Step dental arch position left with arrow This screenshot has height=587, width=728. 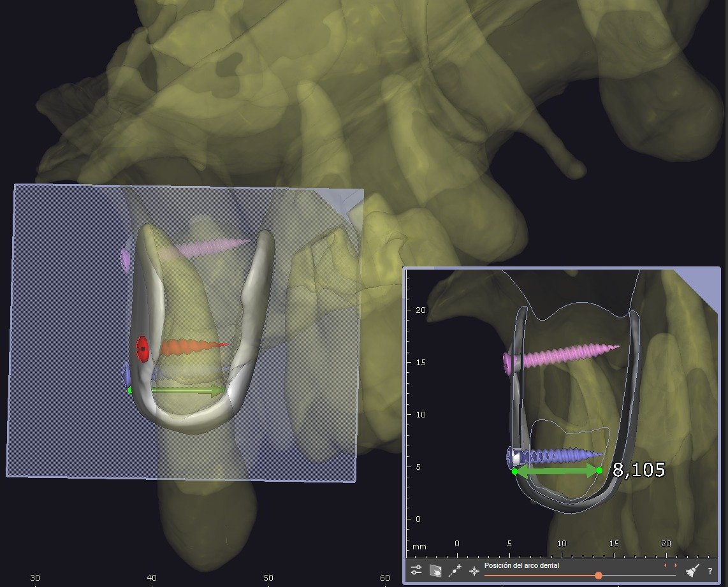666,565
